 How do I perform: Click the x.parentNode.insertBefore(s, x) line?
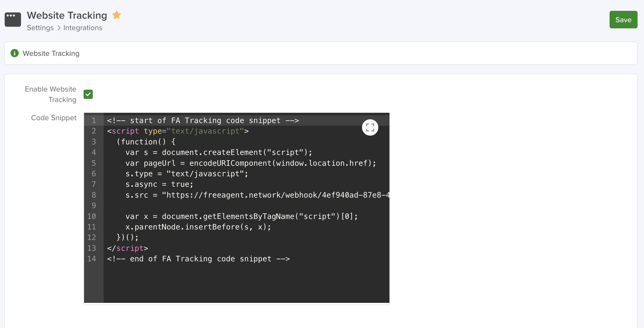[x=198, y=227]
